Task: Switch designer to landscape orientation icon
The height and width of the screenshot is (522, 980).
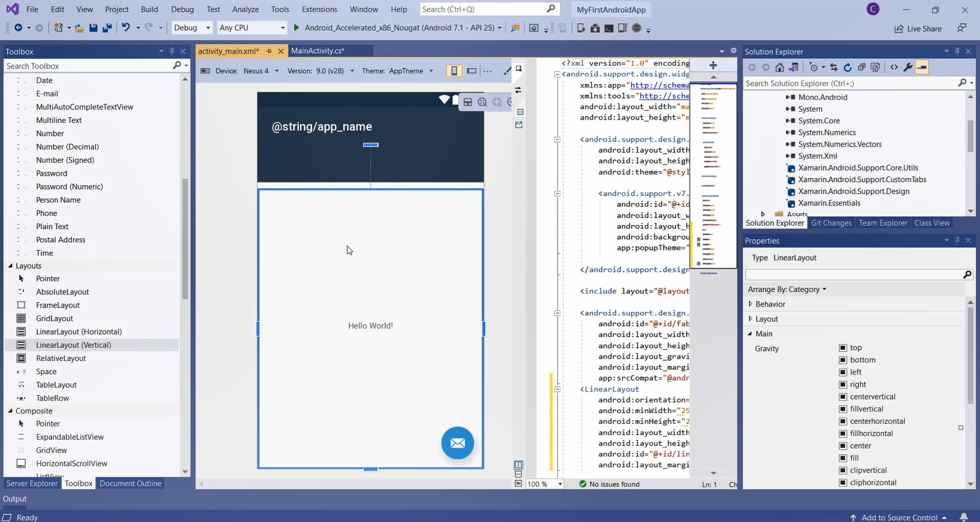Action: pyautogui.click(x=472, y=71)
